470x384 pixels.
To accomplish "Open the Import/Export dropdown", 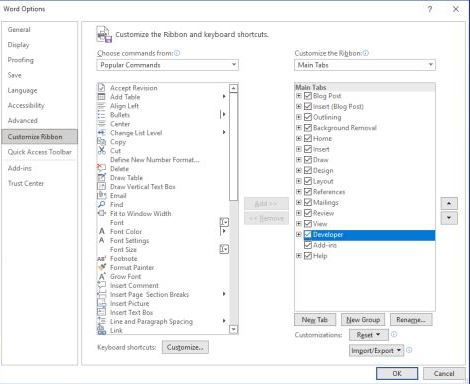I will click(x=376, y=351).
